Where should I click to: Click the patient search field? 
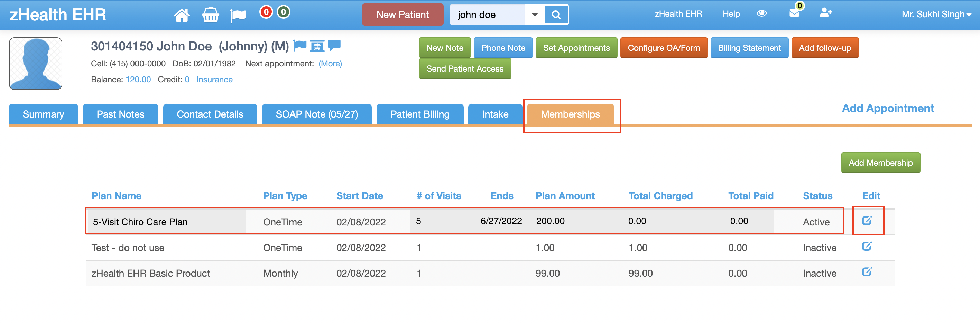tap(487, 15)
